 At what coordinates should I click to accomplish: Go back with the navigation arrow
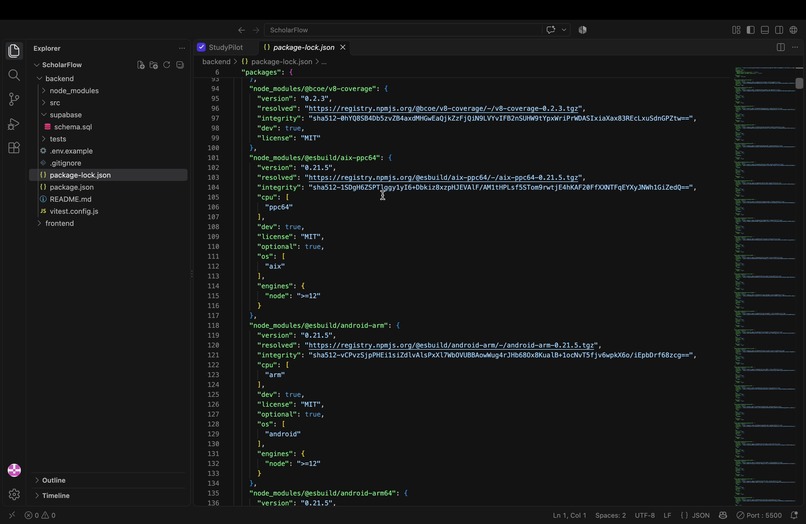click(x=241, y=30)
